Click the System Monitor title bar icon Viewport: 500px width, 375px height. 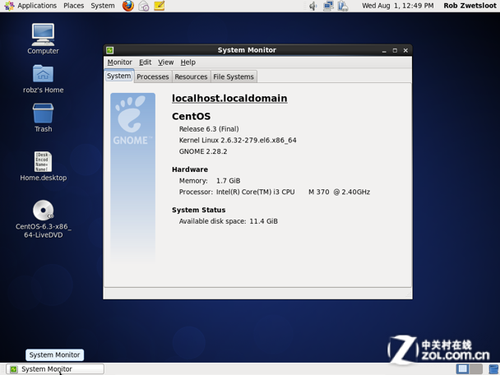(x=110, y=50)
